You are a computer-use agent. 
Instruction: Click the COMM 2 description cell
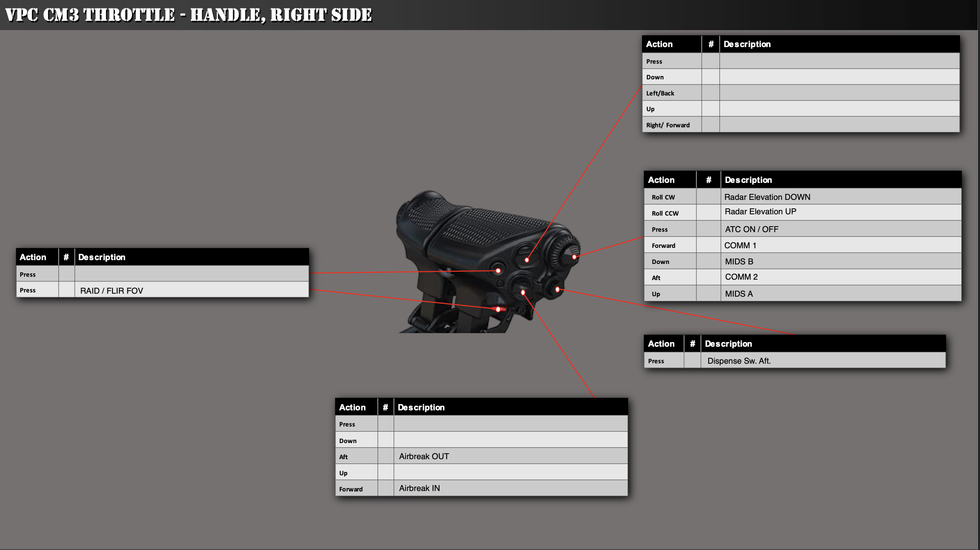tap(741, 277)
